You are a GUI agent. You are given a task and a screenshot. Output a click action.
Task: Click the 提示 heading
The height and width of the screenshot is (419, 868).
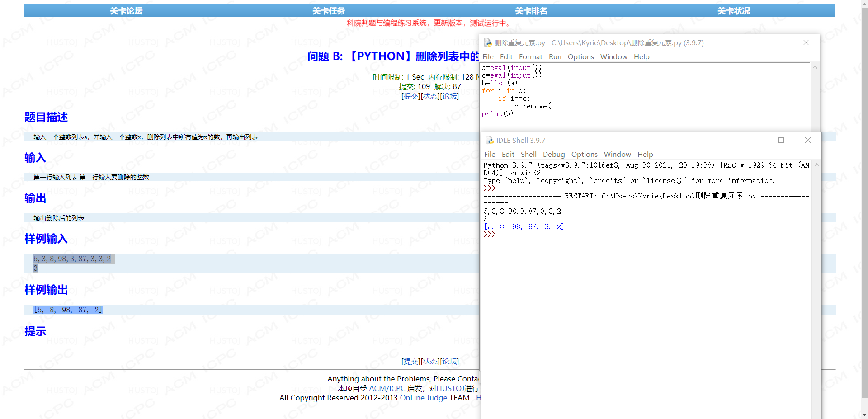[x=35, y=331]
